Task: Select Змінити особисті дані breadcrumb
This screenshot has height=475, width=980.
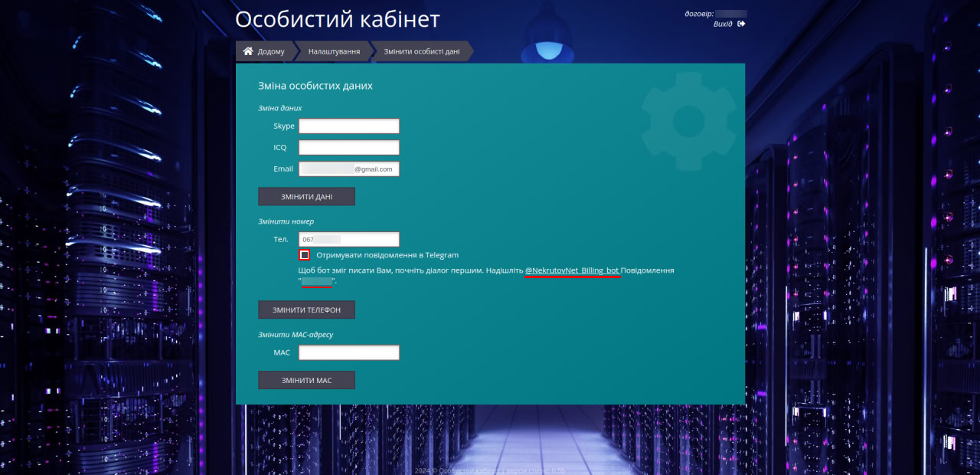Action: point(421,51)
